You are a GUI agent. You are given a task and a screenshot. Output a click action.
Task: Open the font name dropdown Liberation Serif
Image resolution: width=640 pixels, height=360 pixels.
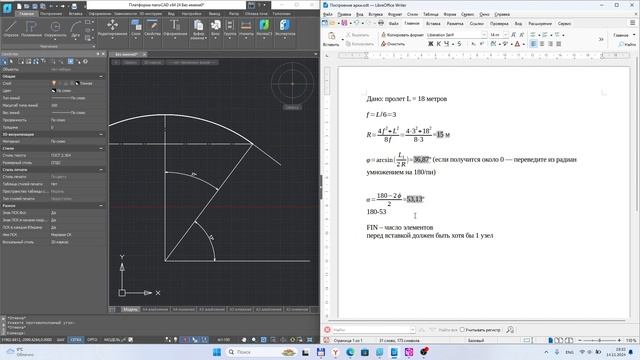(x=484, y=35)
